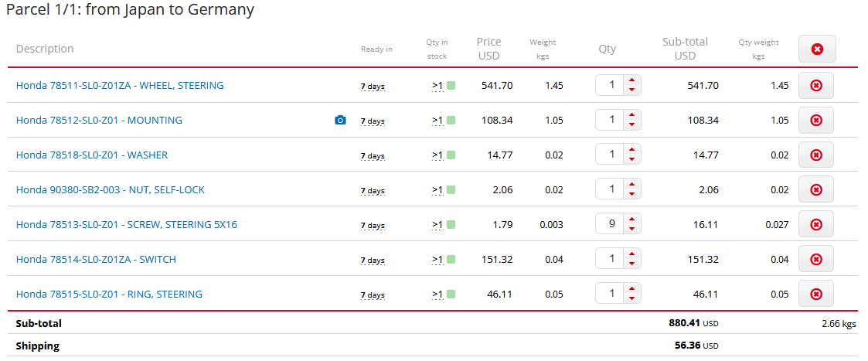Click the 'Qty in stock' column header
The image size is (868, 361).
click(437, 49)
